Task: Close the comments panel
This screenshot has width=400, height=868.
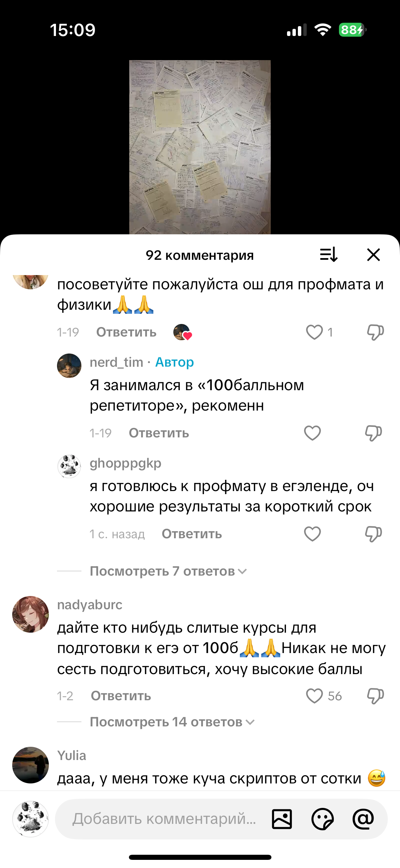Action: coord(373,254)
